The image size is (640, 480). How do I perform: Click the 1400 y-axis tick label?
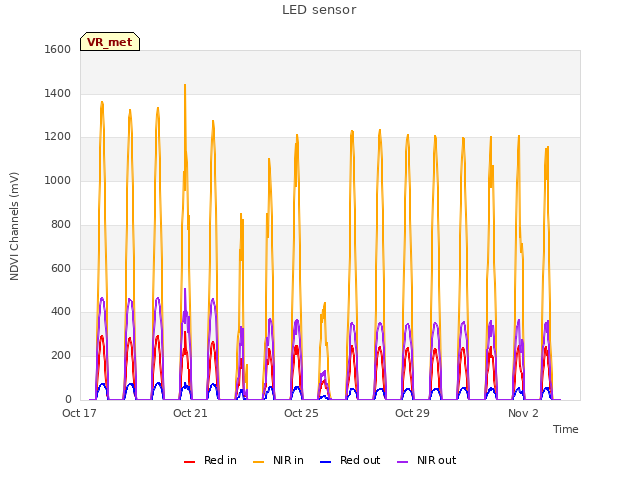click(x=58, y=93)
